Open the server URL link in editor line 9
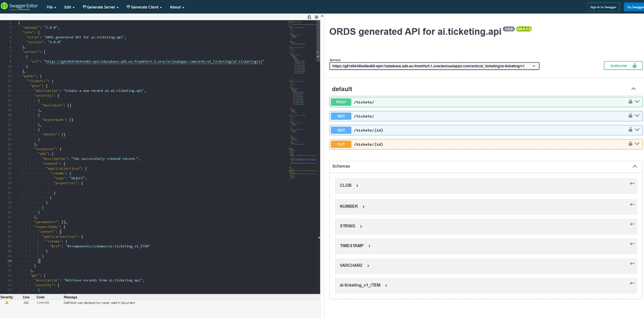Image resolution: width=644 pixels, height=318 pixels. click(x=154, y=61)
